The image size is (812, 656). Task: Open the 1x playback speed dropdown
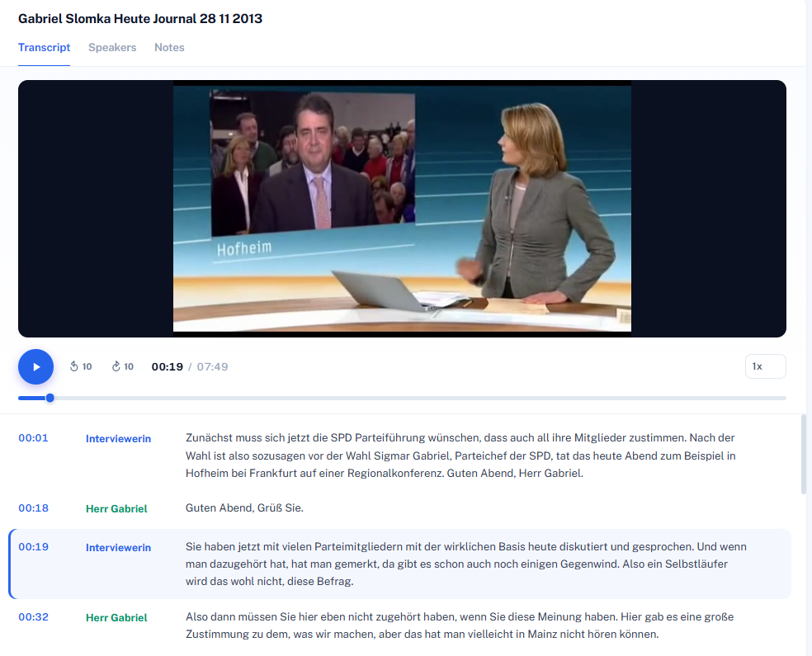coord(766,366)
